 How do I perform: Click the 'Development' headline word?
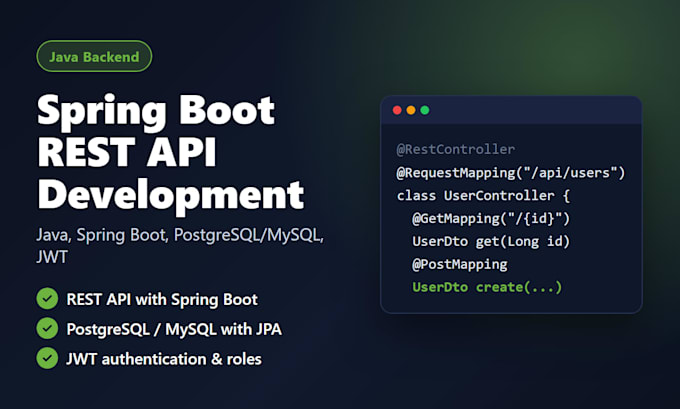click(171, 196)
